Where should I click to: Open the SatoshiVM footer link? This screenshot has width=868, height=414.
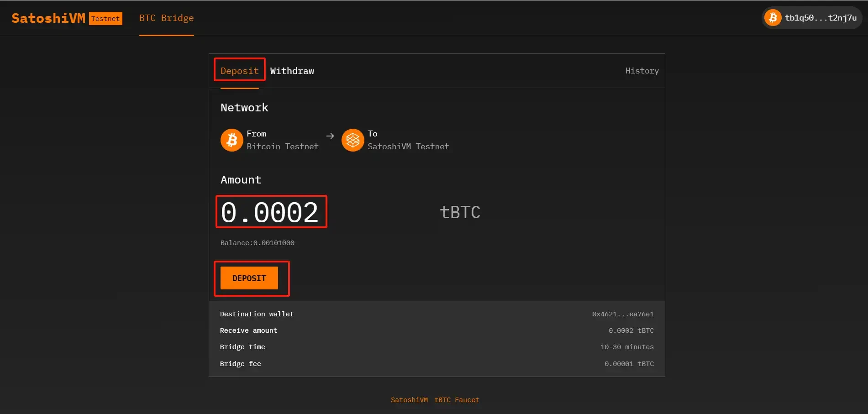point(409,400)
